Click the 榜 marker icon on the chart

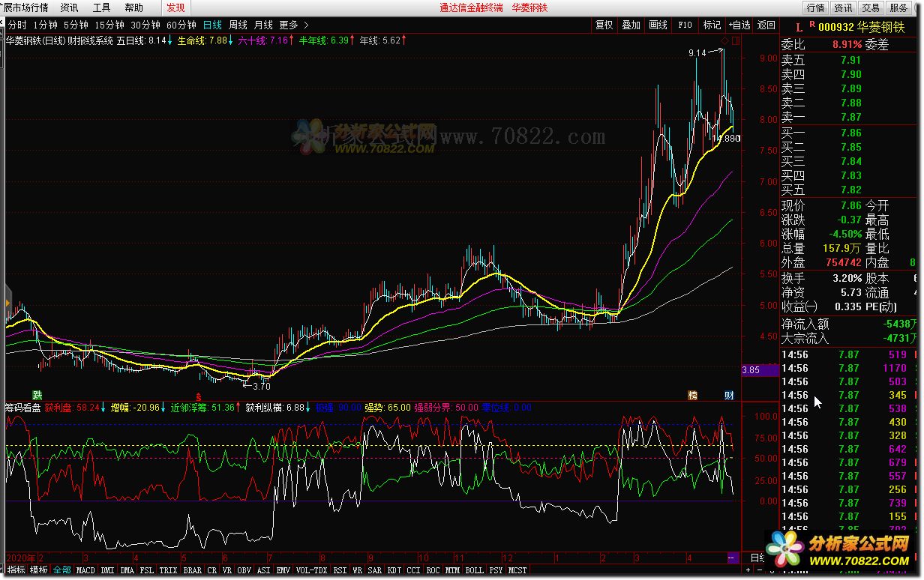click(x=693, y=395)
